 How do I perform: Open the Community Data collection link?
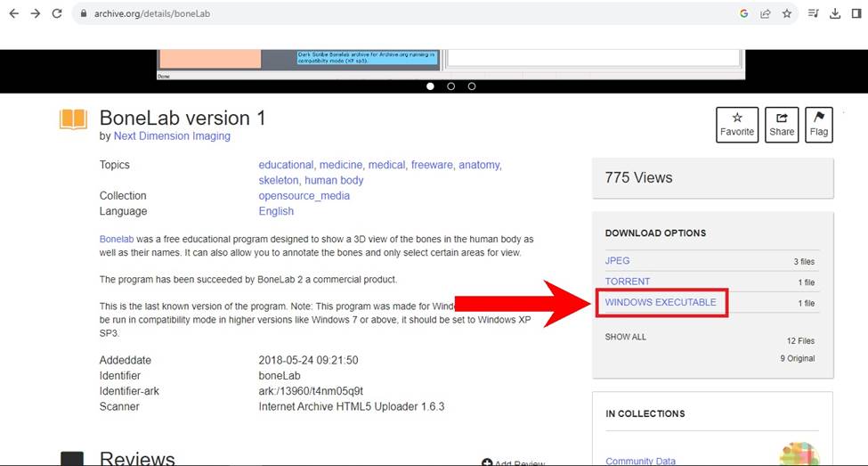tap(640, 461)
